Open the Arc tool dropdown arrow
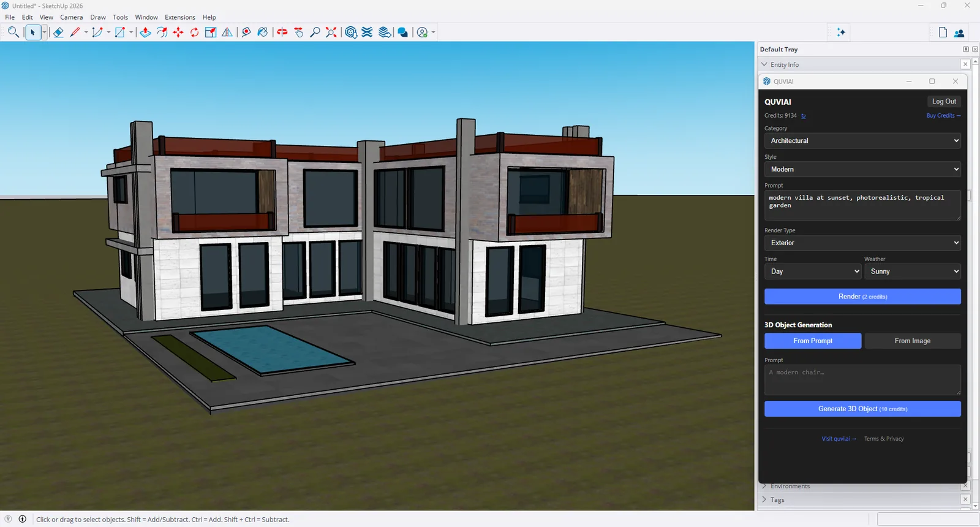Viewport: 980px width, 527px height. 108,32
